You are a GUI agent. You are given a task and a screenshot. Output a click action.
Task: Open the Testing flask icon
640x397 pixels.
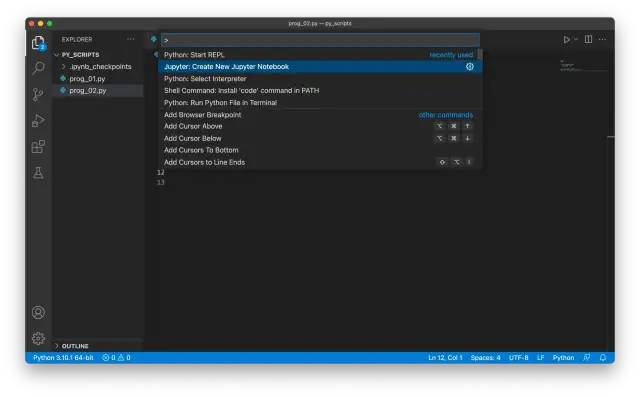click(x=38, y=173)
